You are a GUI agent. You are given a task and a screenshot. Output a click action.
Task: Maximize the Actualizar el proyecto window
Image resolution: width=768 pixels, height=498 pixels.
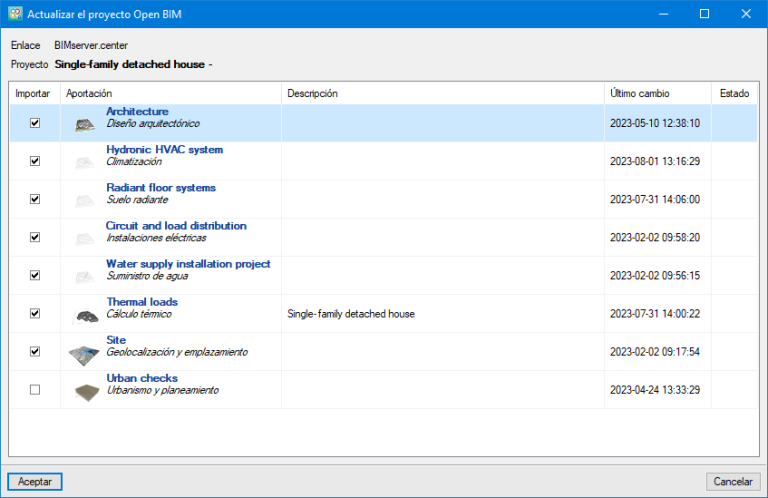[704, 14]
